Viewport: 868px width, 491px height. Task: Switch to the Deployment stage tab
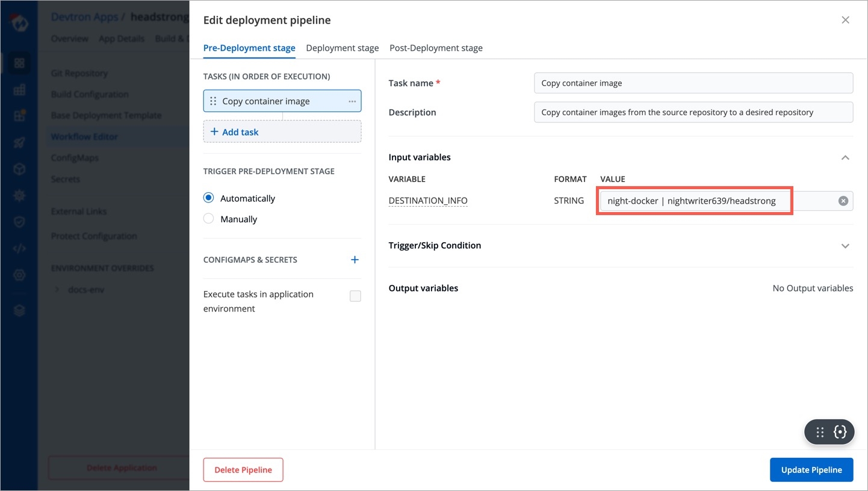coord(342,48)
